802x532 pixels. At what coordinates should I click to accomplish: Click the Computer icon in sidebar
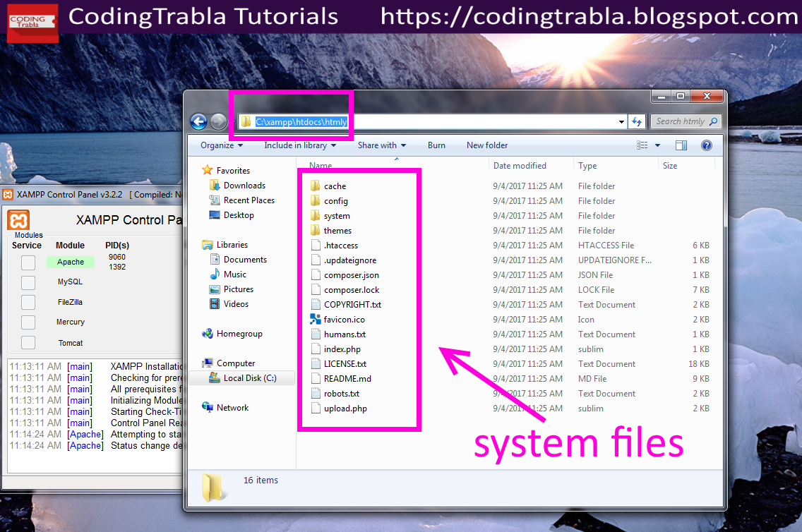click(x=207, y=363)
